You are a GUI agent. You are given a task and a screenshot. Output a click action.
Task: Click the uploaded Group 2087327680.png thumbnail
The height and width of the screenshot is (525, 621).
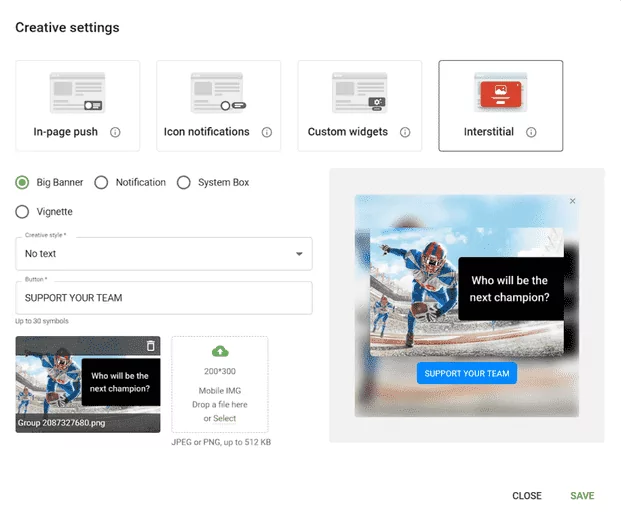point(88,385)
